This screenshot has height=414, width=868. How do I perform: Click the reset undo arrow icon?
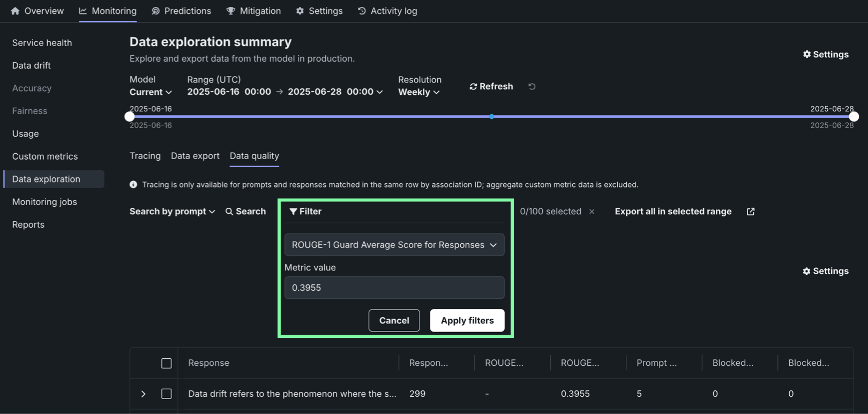pos(532,87)
